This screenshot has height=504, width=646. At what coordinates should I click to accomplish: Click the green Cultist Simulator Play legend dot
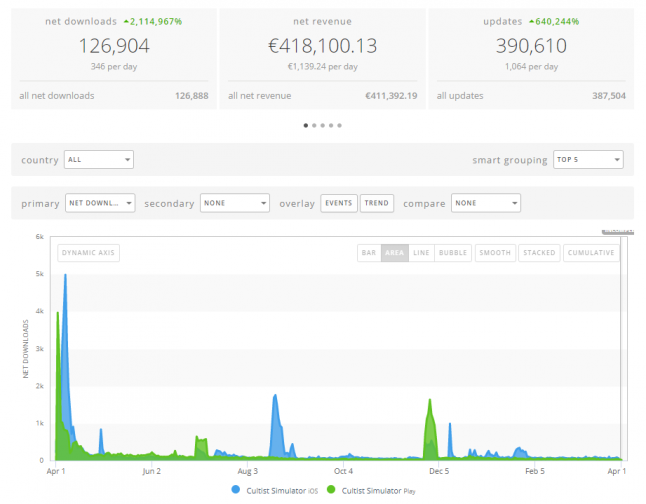[330, 490]
